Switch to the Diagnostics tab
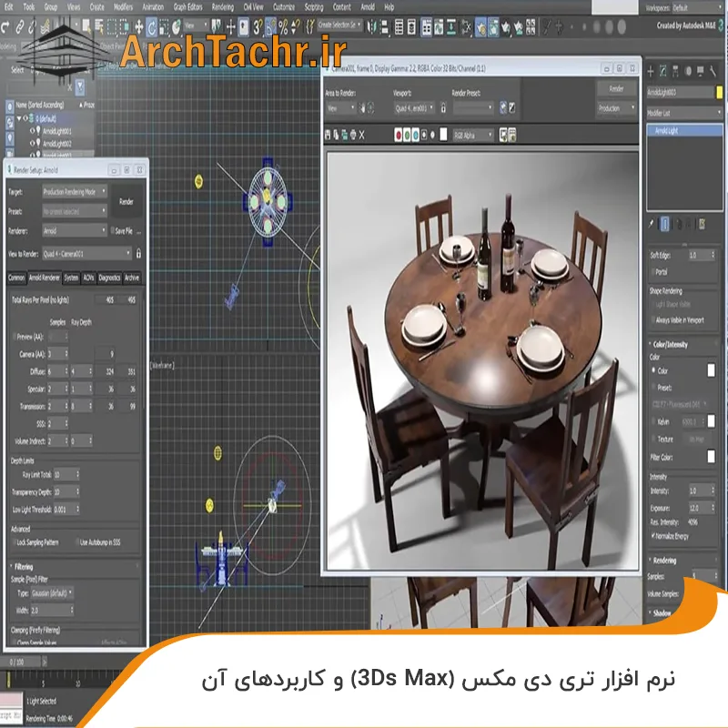The height and width of the screenshot is (728, 728). (109, 278)
